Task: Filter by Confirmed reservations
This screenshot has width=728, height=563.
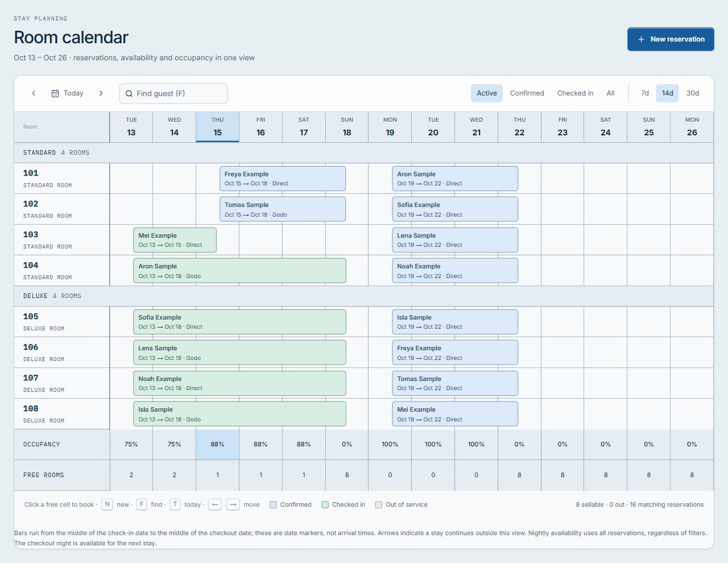Action: coord(527,93)
